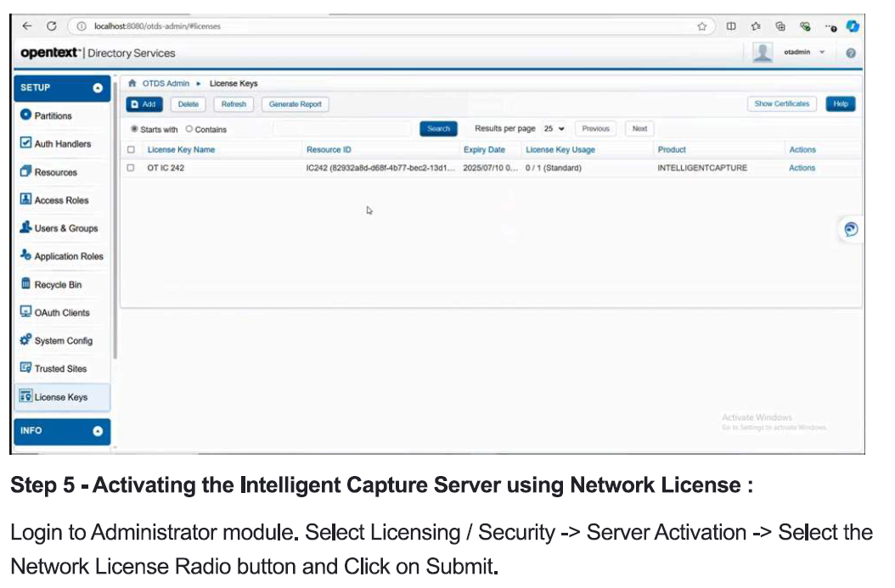Select the 'Contains' radio button
The width and height of the screenshot is (895, 588).
189,129
